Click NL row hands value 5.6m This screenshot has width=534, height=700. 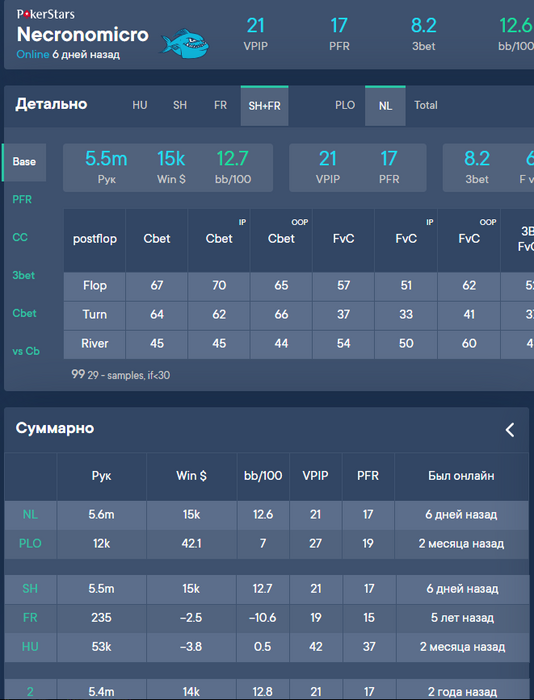point(101,515)
